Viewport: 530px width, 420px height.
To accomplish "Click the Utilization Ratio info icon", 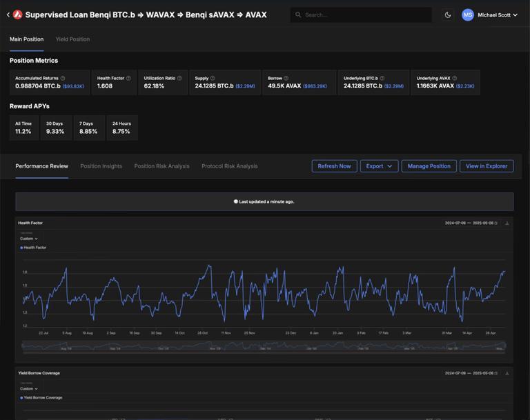I will click(x=179, y=79).
